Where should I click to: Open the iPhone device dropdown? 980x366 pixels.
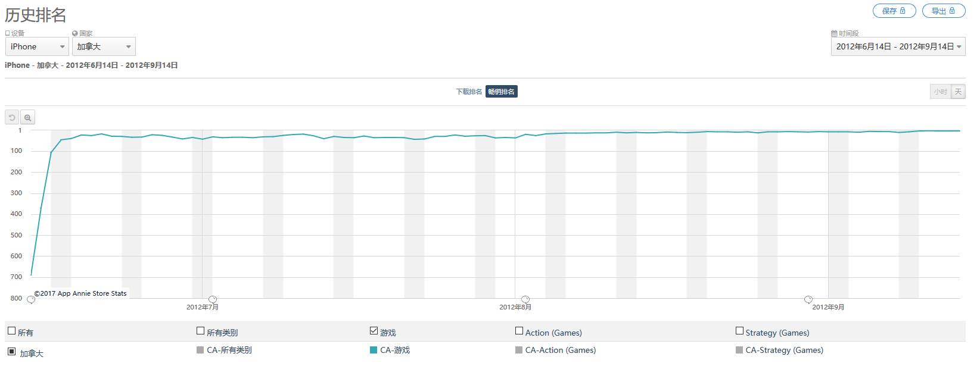[x=37, y=46]
